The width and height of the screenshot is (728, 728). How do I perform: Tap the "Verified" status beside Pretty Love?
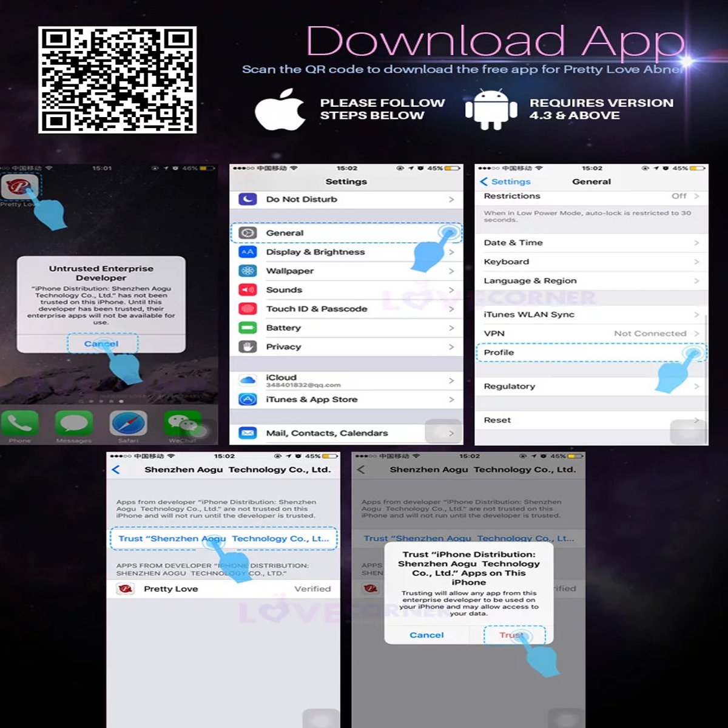point(312,588)
